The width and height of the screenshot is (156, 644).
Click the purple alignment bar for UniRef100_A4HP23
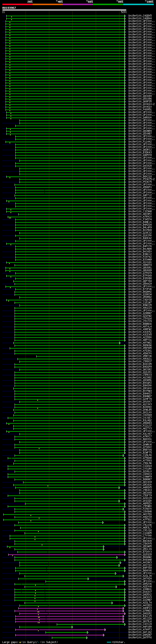(71, 608)
